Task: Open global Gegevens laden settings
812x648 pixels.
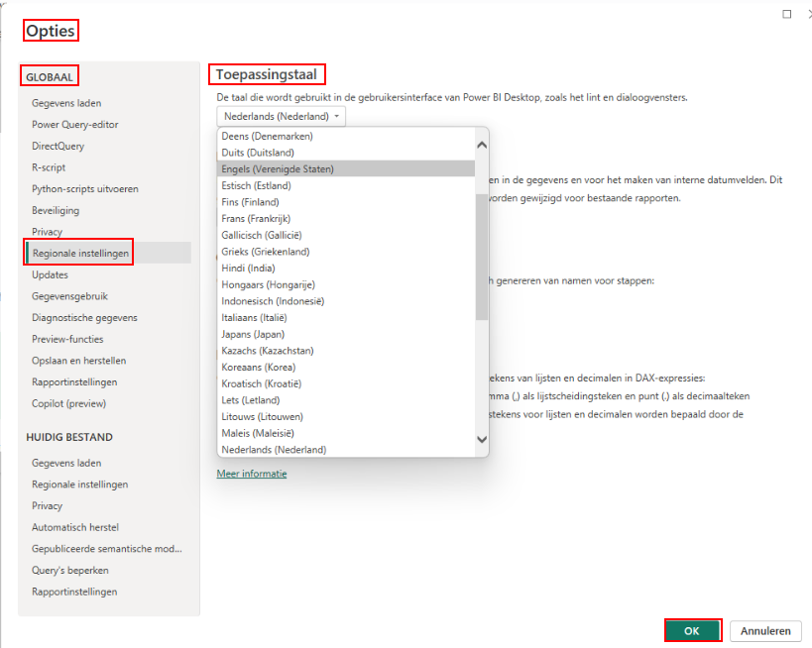Action: tap(66, 103)
